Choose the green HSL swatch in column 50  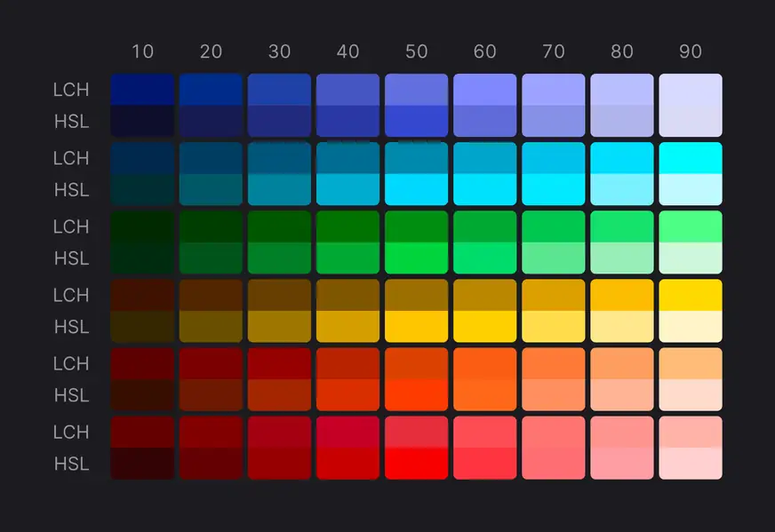click(416, 258)
